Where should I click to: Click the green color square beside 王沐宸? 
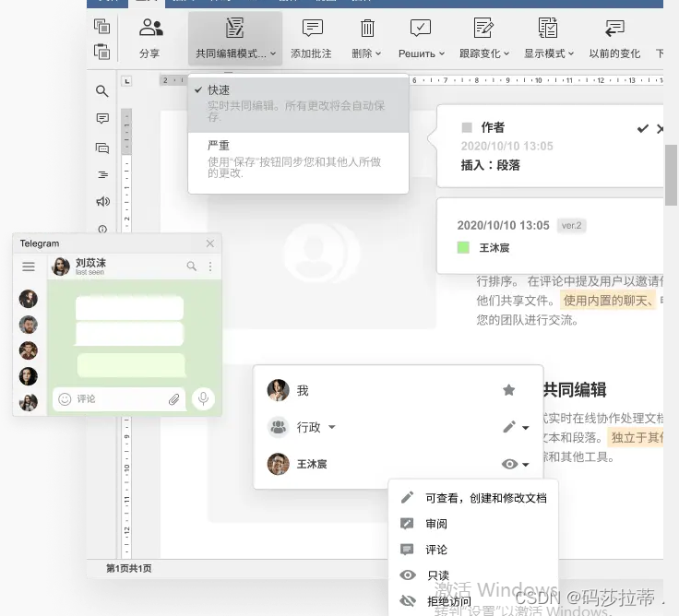click(x=463, y=248)
